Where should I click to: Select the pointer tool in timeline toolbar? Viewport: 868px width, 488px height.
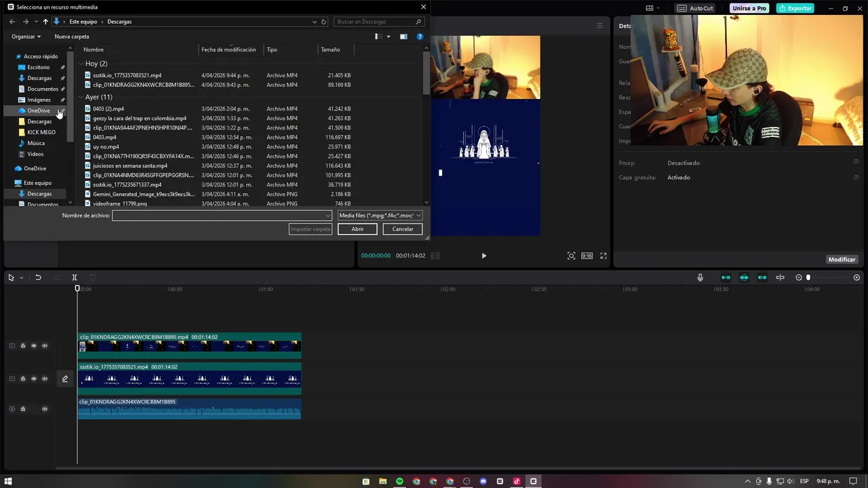click(11, 277)
